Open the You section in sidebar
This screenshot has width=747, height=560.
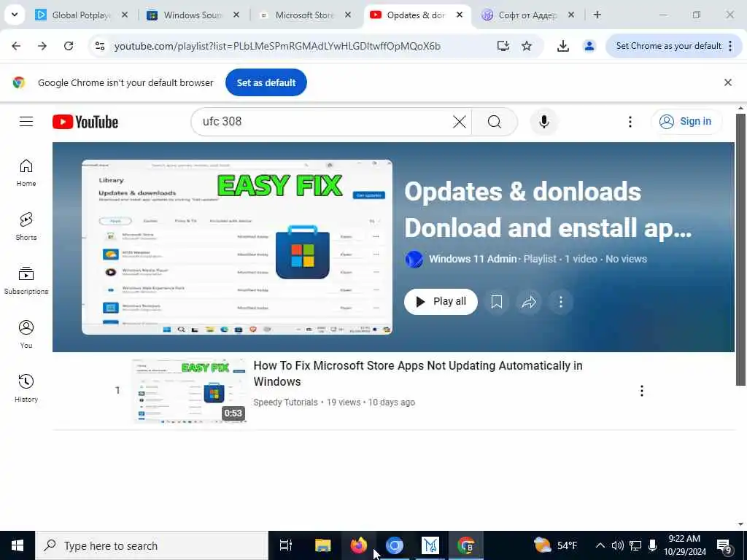point(26,334)
